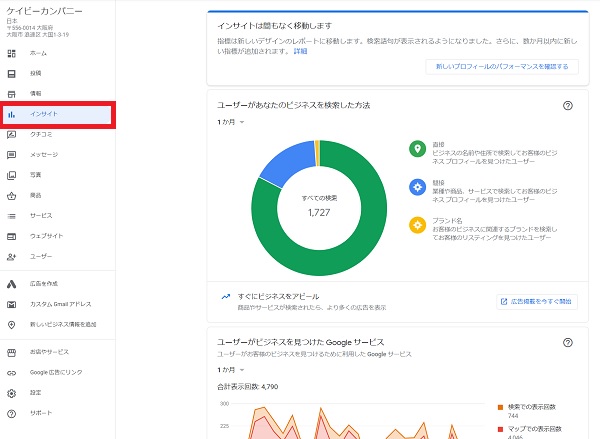Screen dimensions: 600x439
Task: Click すぐにビジネスをアピール heading text
Action: click(278, 297)
